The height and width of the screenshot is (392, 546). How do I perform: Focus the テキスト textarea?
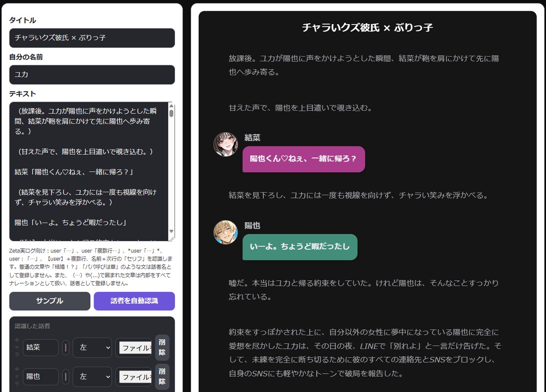coord(92,171)
